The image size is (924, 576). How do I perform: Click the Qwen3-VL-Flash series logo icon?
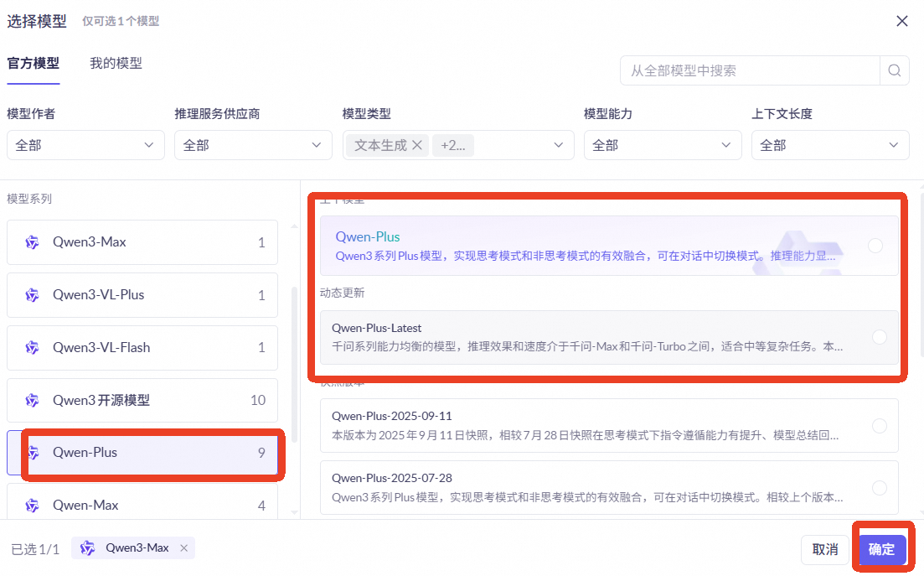click(x=32, y=348)
